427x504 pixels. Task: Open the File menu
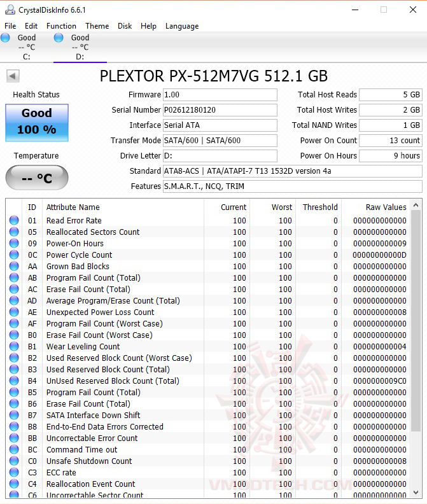(10, 26)
